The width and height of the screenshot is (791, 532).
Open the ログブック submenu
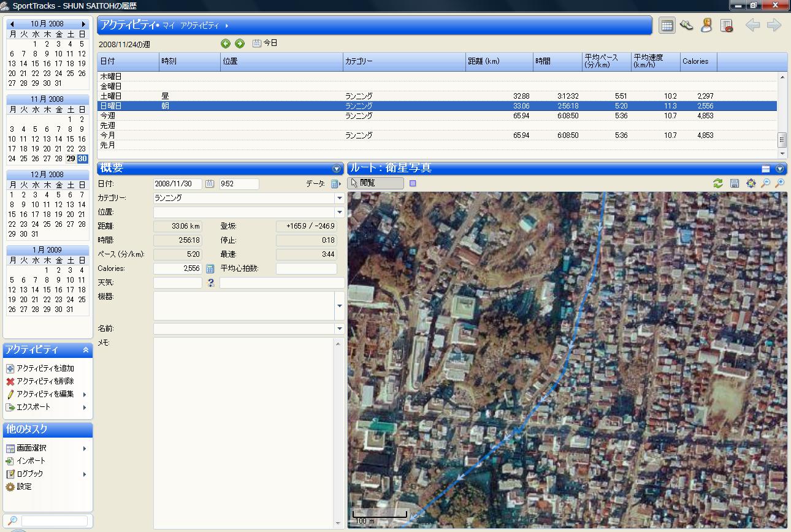coord(47,474)
